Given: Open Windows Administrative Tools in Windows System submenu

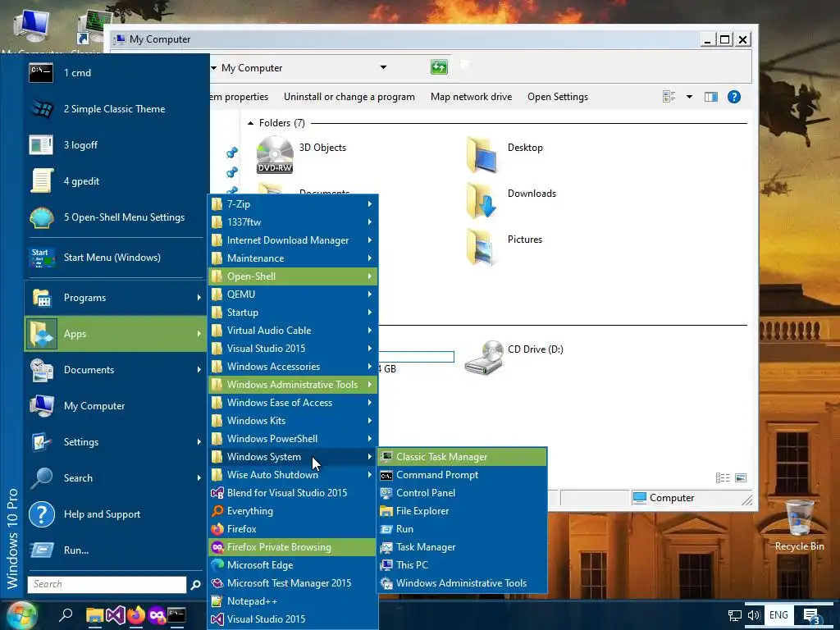Looking at the screenshot, I should [462, 583].
